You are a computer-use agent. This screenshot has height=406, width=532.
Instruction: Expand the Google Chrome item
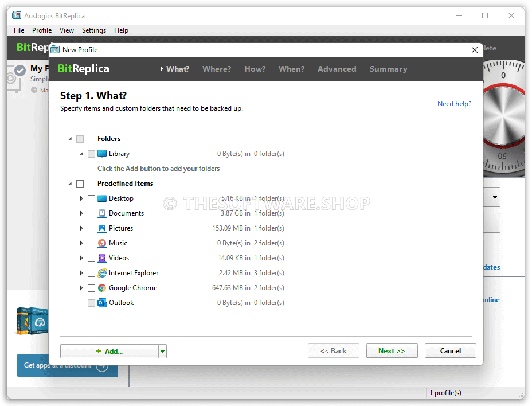click(81, 288)
